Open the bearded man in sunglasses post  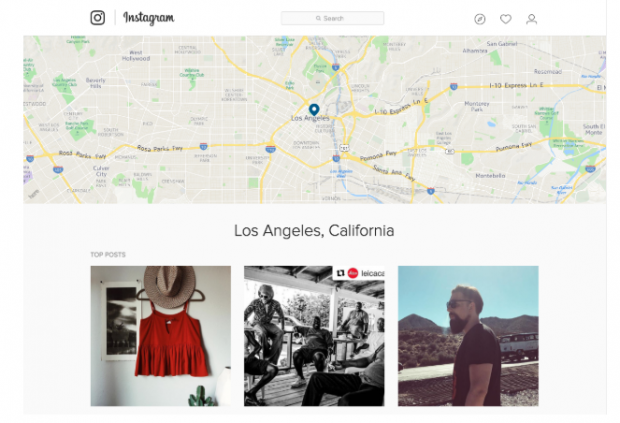468,336
